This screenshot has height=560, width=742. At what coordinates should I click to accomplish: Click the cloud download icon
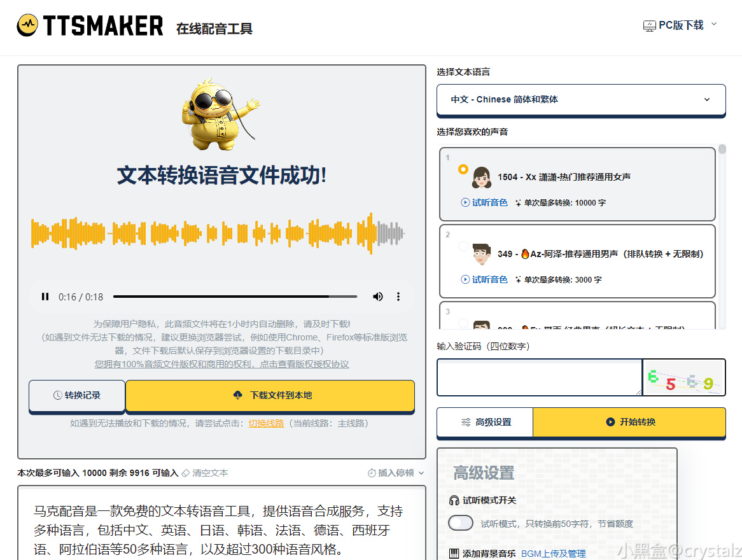tap(238, 395)
